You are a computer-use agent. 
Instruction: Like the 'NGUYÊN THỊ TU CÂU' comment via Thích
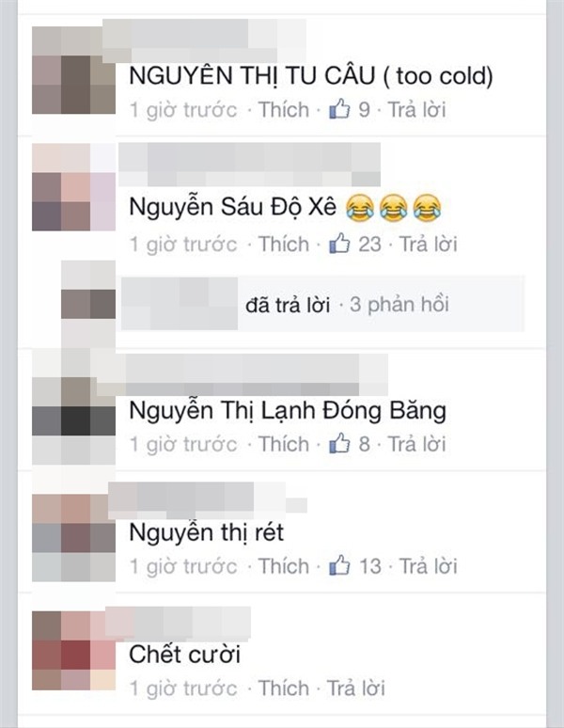(x=283, y=110)
